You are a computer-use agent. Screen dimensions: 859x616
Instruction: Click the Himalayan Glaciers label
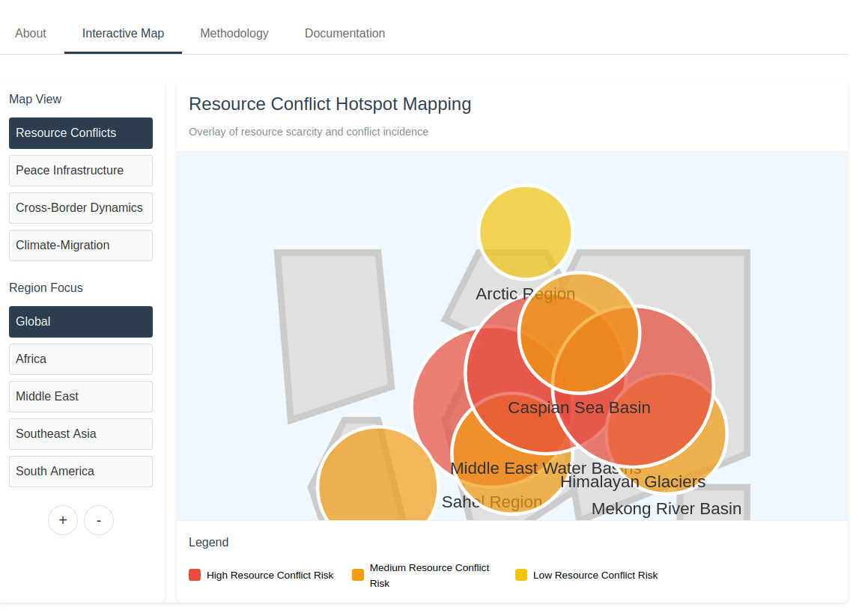[633, 482]
